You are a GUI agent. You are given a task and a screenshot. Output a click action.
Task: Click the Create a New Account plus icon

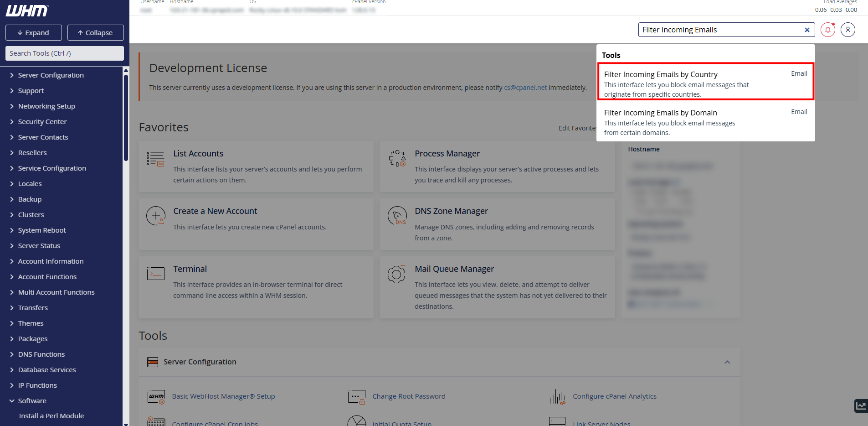pos(155,216)
